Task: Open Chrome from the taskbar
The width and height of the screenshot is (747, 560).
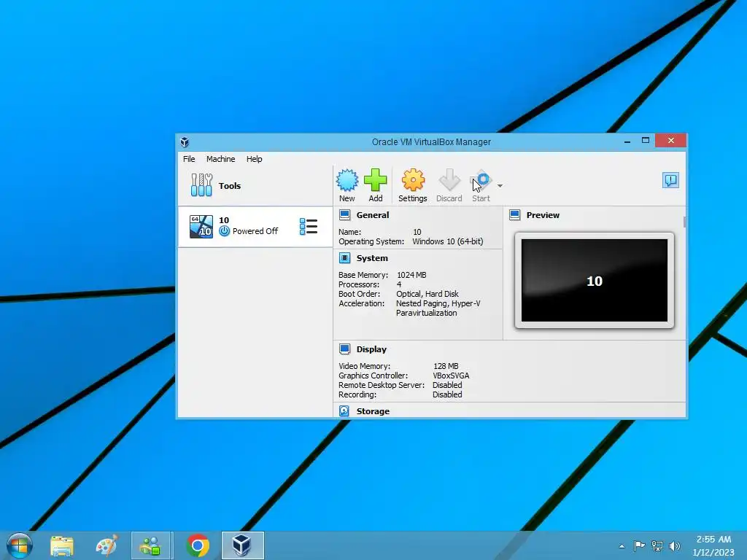Action: (198, 545)
